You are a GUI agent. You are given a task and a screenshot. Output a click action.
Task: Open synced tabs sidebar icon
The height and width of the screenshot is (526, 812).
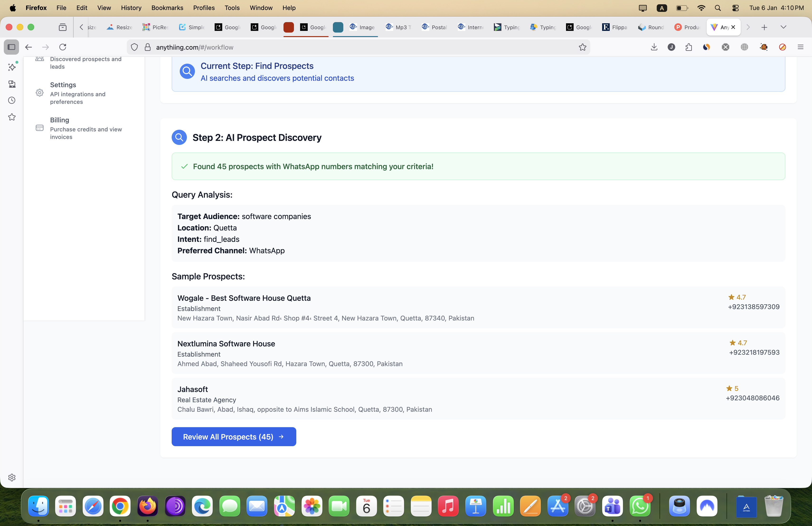click(x=12, y=84)
